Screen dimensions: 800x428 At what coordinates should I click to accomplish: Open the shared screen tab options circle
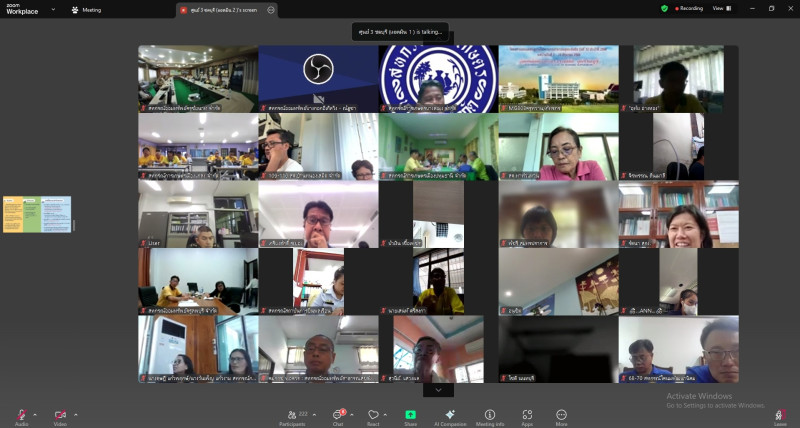271,10
